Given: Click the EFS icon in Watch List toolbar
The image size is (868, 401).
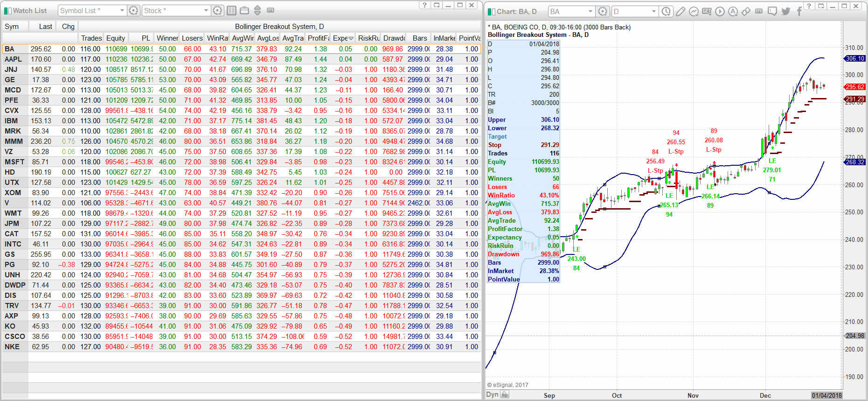Looking at the screenshot, I should (x=271, y=10).
